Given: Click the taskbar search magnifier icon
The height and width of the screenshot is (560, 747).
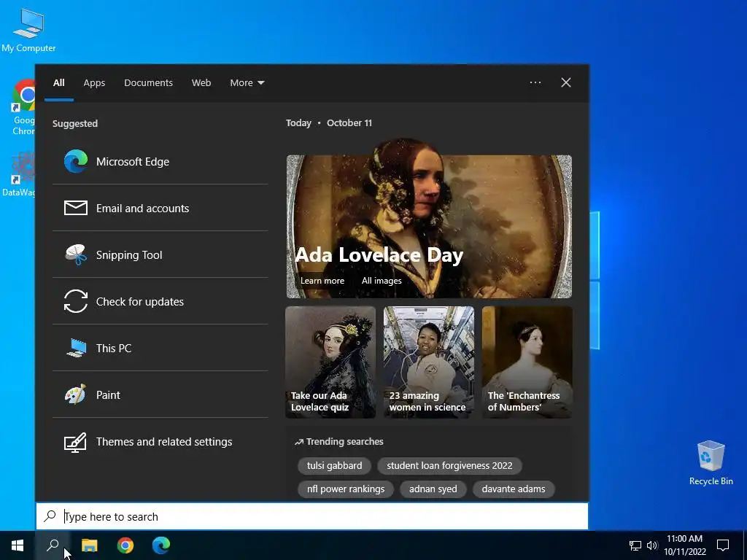Looking at the screenshot, I should click(x=53, y=545).
